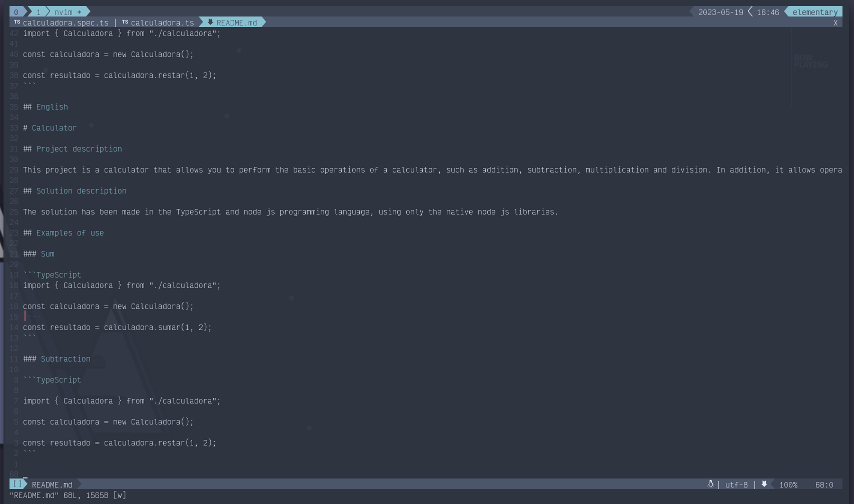Click the TypeScript icon beside calculadora.ts
The height and width of the screenshot is (504, 854).
pos(125,22)
